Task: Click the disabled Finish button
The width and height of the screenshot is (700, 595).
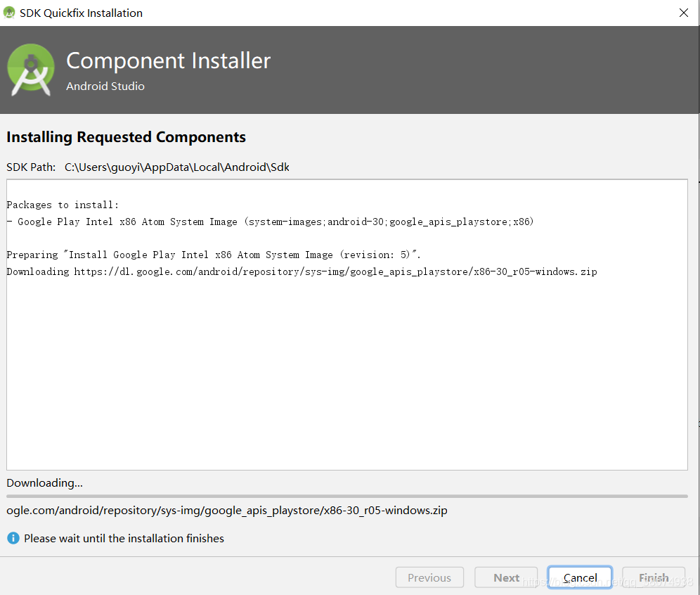Action: 653,577
